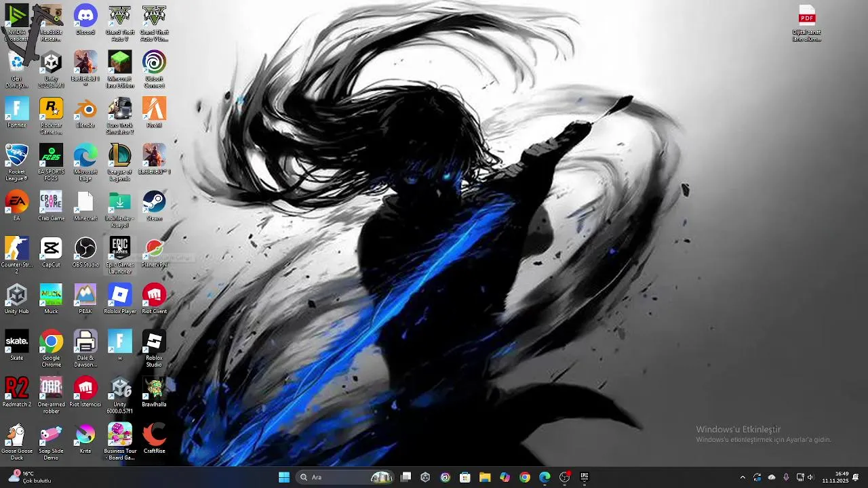Select the Skate desktop icon
Viewport: 868px width, 488px height.
(17, 345)
